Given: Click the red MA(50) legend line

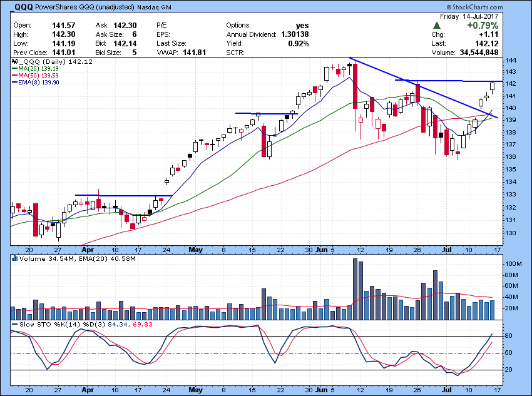Looking at the screenshot, I should [x=14, y=75].
